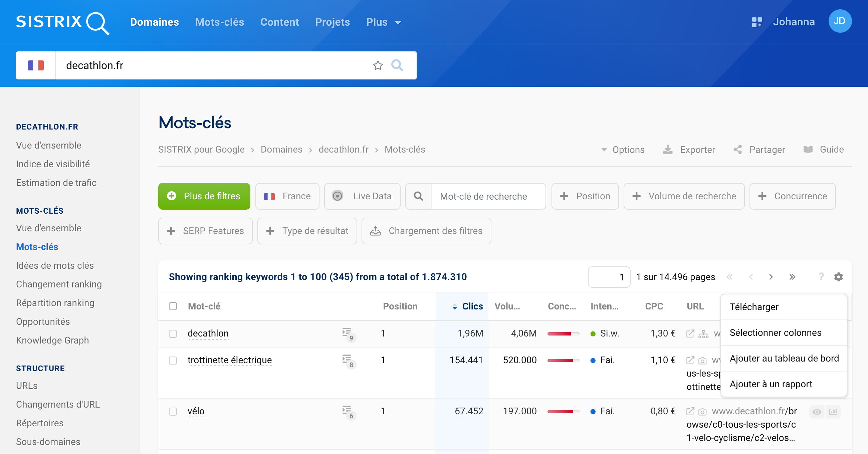Viewport: 868px width, 454px height.
Task: Sort by the Clics column
Action: pos(472,306)
